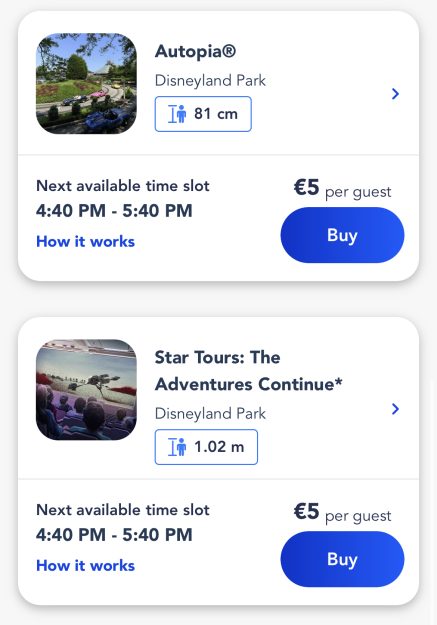Tap the 81 cm height badge
The width and height of the screenshot is (437, 625).
[x=203, y=114]
